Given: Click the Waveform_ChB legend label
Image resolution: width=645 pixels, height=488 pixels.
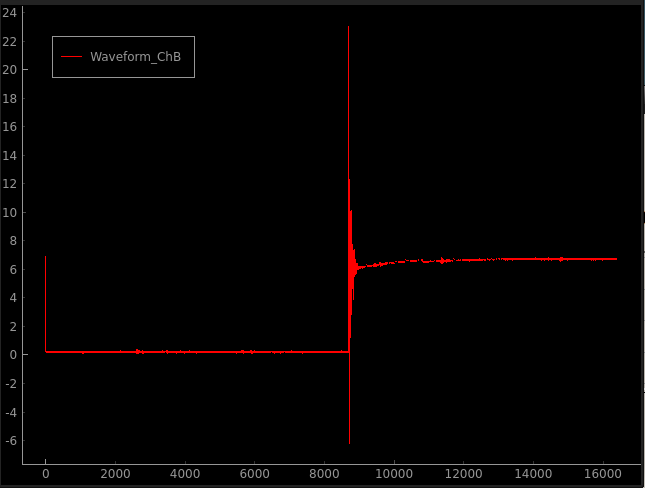Looking at the screenshot, I should click(x=135, y=57).
